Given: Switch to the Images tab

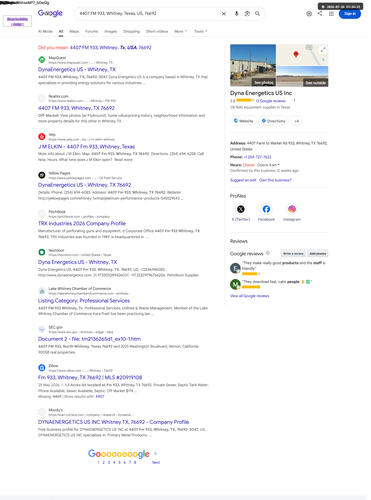Looking at the screenshot, I should point(111,31).
